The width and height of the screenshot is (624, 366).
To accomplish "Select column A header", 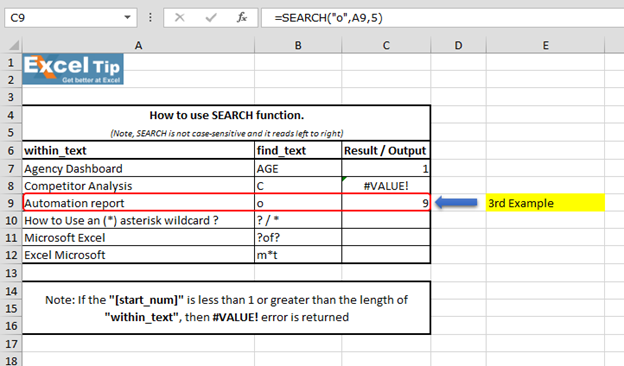I will click(138, 45).
